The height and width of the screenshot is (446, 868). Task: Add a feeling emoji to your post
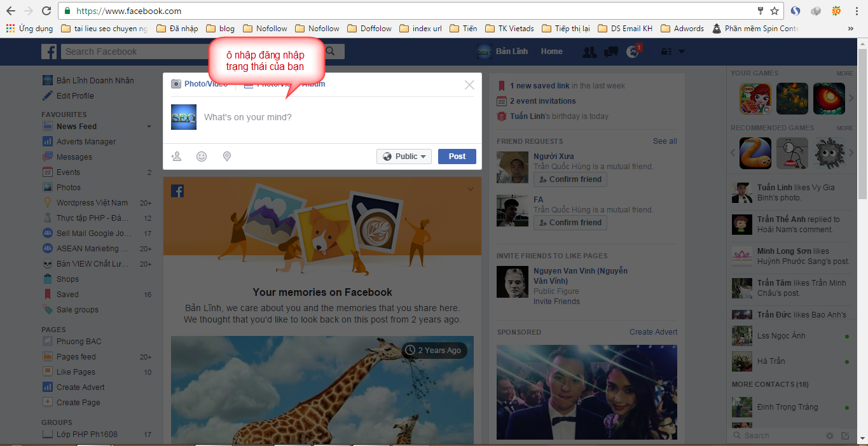202,156
